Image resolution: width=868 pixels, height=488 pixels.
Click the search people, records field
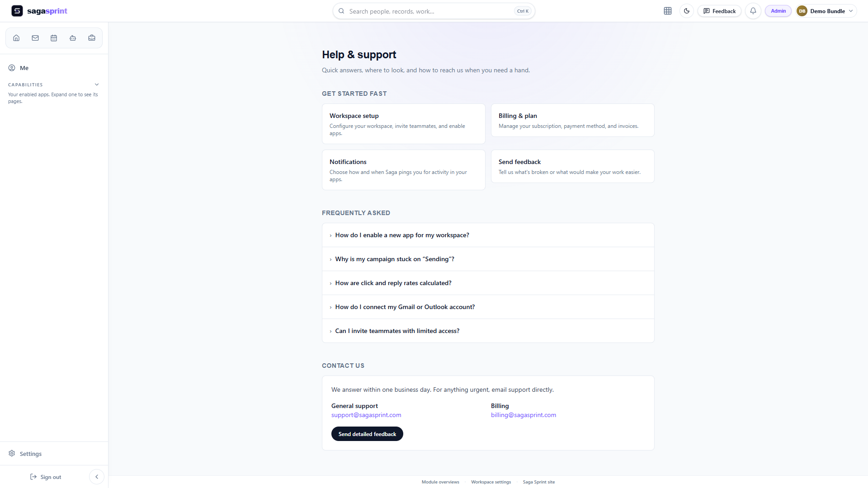(434, 11)
